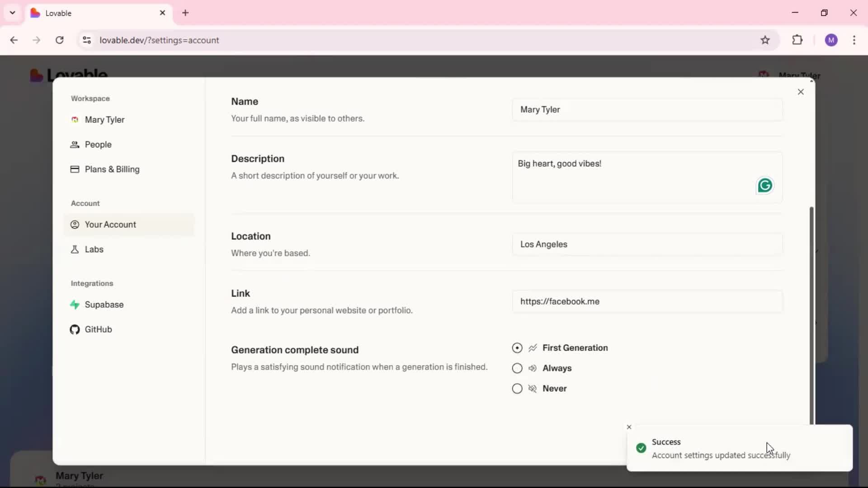Open Chrome three-dot menu
The image size is (868, 488).
[x=854, y=40]
